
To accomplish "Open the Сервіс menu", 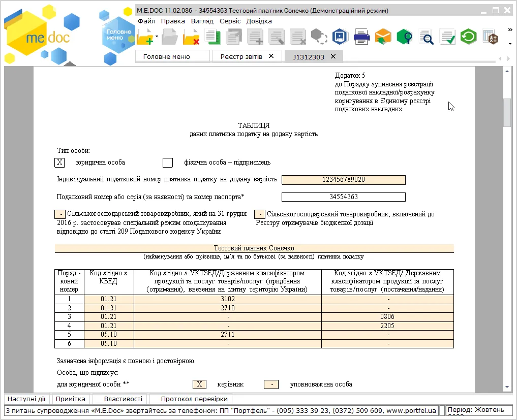I will (230, 21).
